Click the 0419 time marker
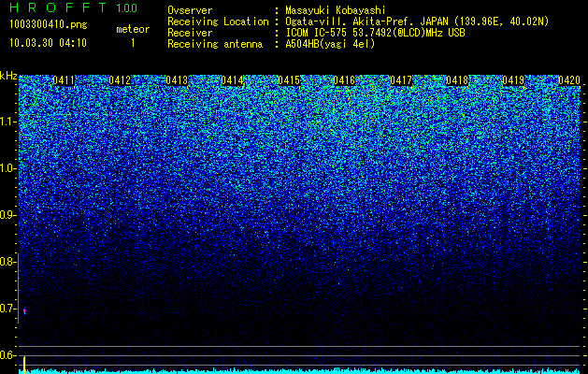This screenshot has height=374, width=588. [x=513, y=80]
